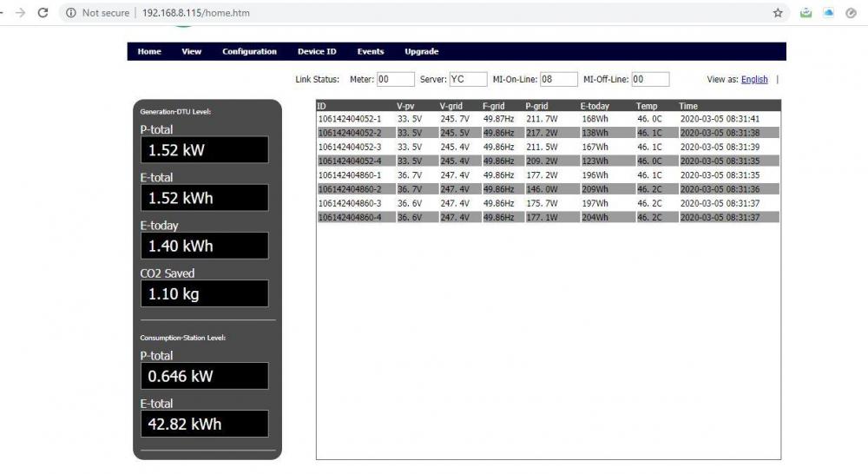Open the blue cloud extension icon
Screen dimensions: 868x474
click(828, 13)
